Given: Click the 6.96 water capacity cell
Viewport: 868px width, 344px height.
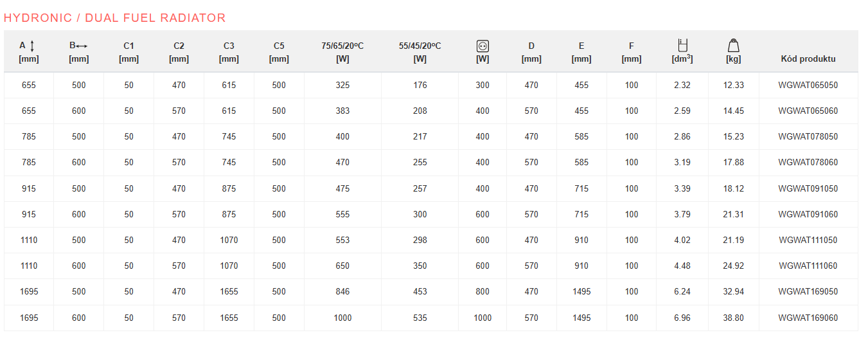Looking at the screenshot, I should [x=682, y=318].
